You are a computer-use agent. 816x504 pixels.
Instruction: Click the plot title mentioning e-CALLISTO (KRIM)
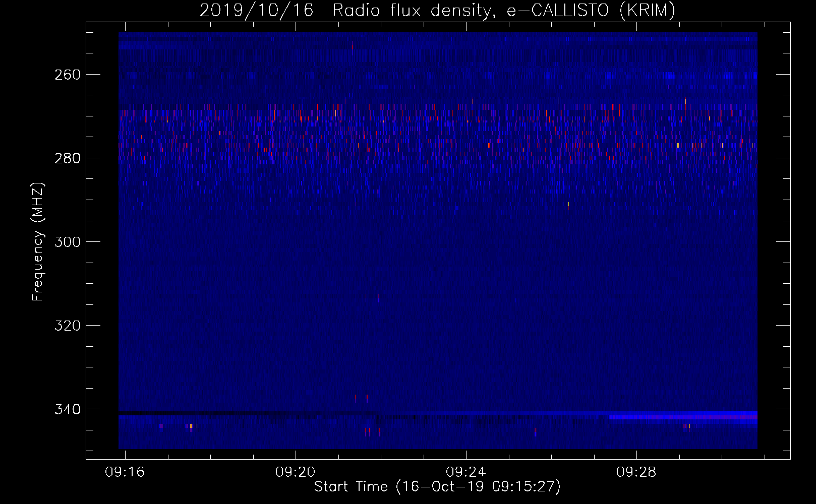pos(437,10)
